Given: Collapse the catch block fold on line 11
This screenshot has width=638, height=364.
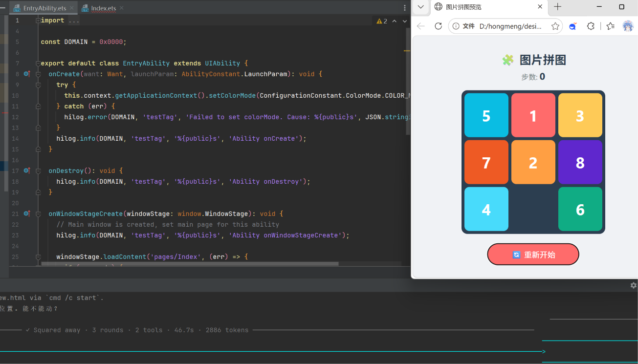Looking at the screenshot, I should point(38,107).
